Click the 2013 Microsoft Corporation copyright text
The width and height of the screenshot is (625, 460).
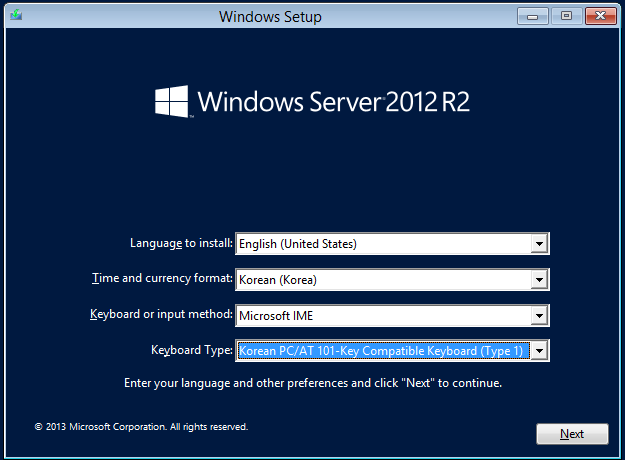(141, 427)
